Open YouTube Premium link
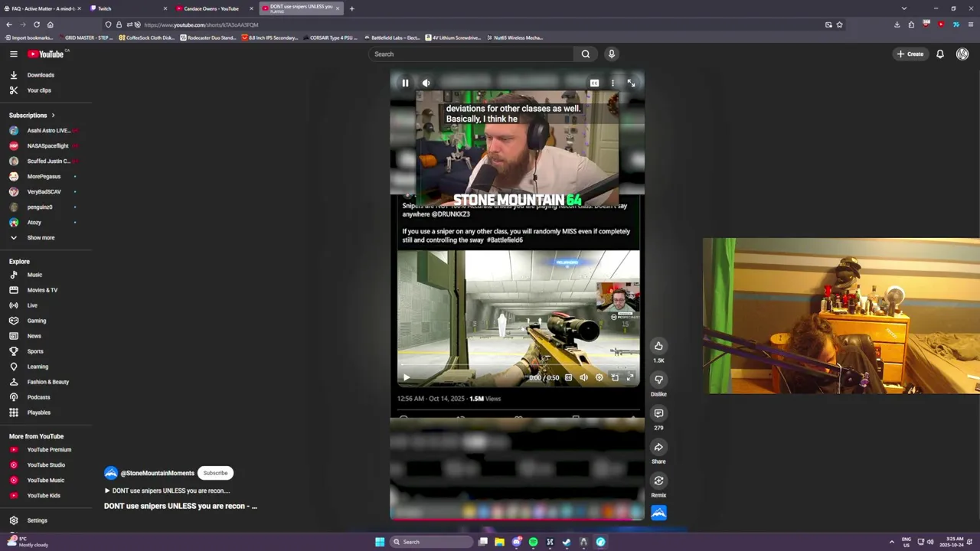980x551 pixels. (x=49, y=450)
